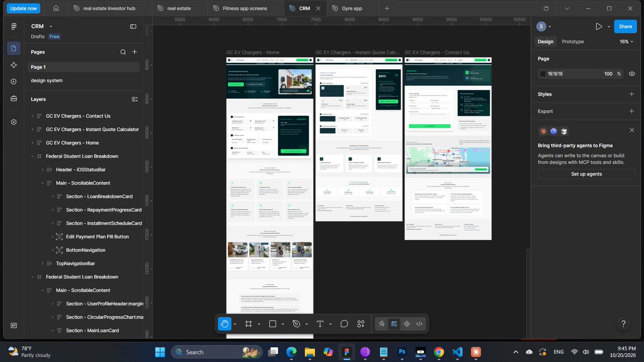
Task: Click the Update now button
Action: coord(24,9)
